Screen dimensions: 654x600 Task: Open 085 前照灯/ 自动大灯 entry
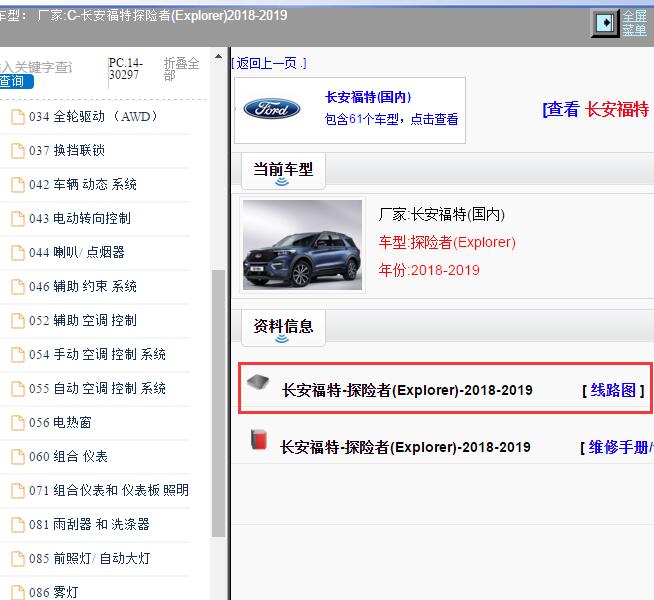89,558
